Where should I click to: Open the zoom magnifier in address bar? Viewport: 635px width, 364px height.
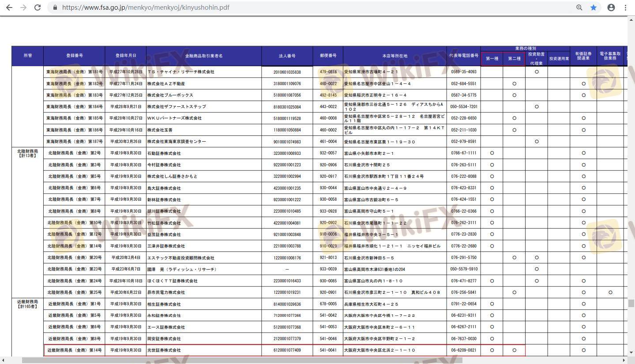(x=579, y=8)
